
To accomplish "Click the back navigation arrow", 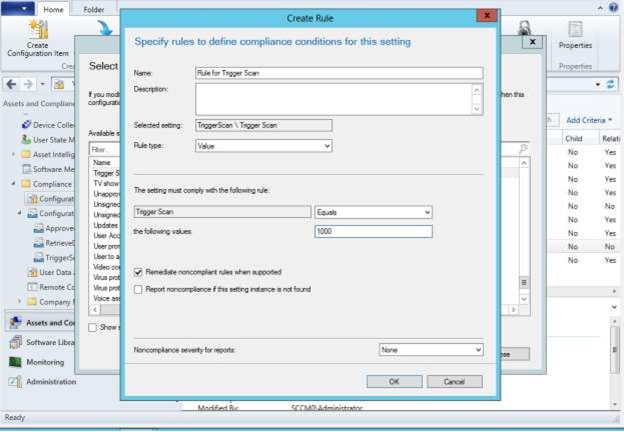I will coord(11,85).
